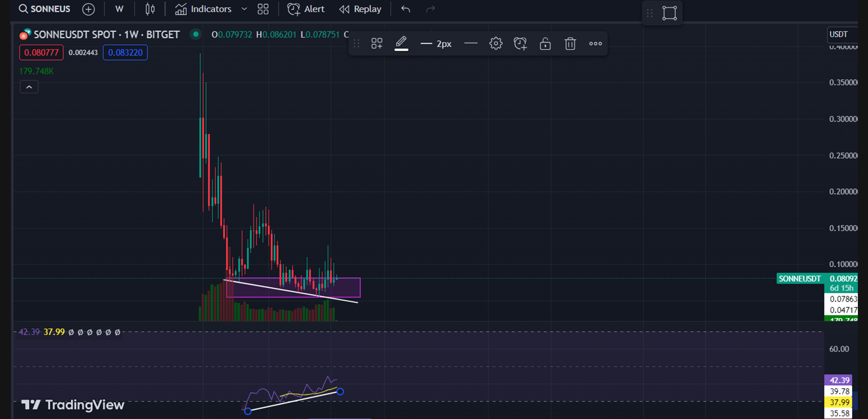868x419 pixels.
Task: Click the drawing templates icon in floating toolbar
Action: coord(377,44)
